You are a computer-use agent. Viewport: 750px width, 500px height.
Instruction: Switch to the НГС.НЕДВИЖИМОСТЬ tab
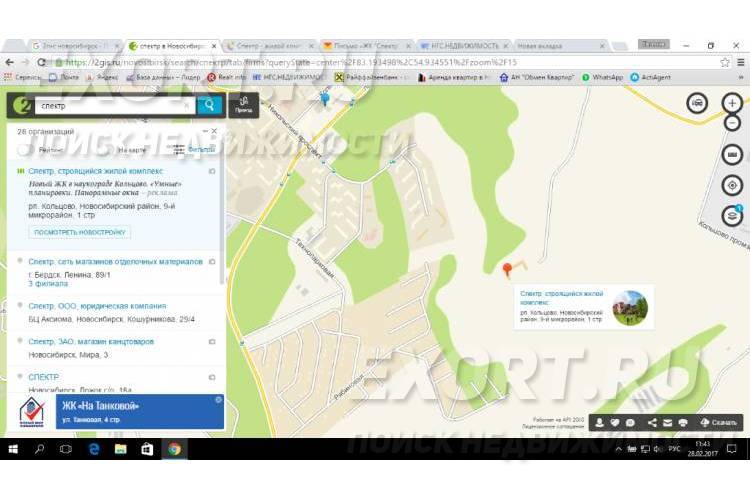(x=464, y=46)
